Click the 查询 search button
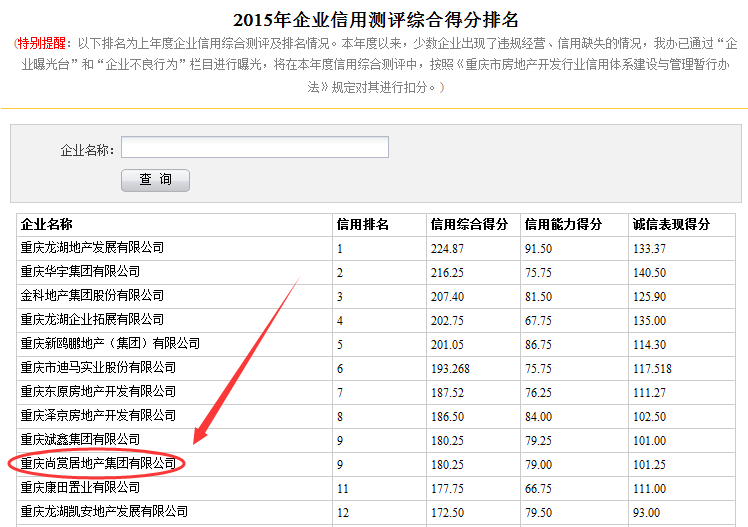The height and width of the screenshot is (527, 748). (156, 180)
